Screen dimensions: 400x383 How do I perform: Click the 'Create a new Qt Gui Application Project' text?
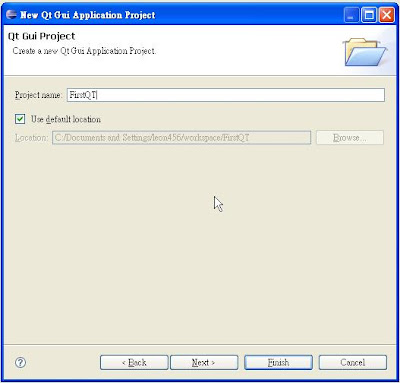84,51
